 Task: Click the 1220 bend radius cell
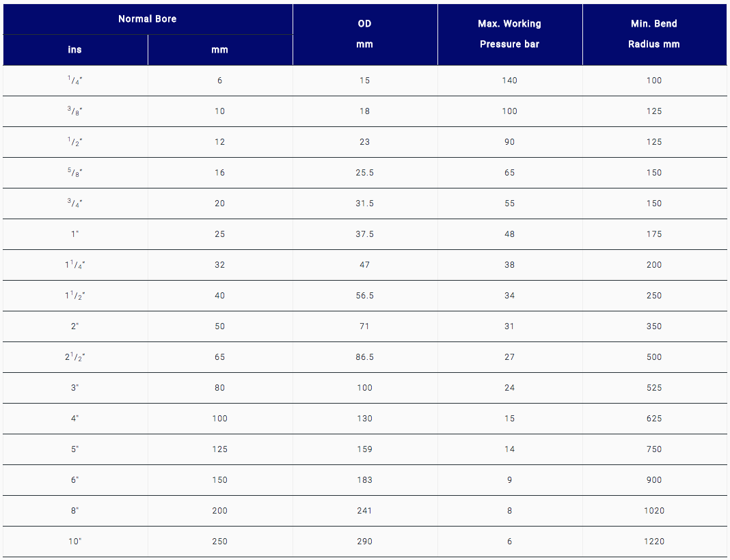point(655,541)
